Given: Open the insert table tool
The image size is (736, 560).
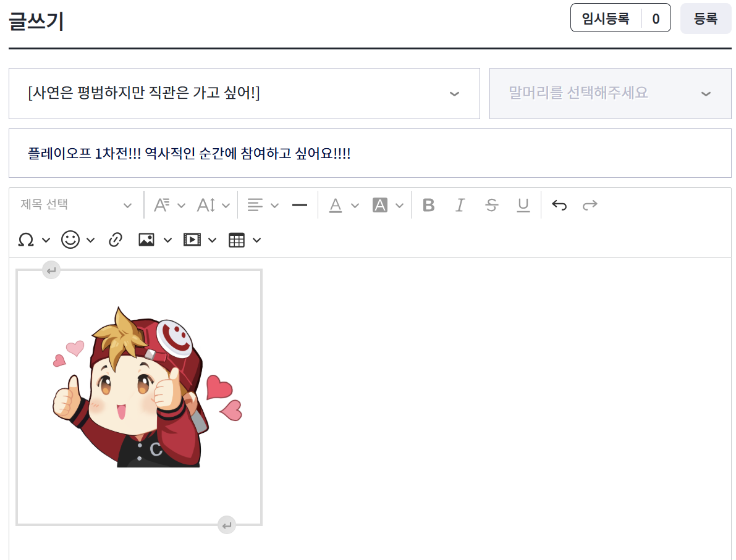Looking at the screenshot, I should coord(237,240).
